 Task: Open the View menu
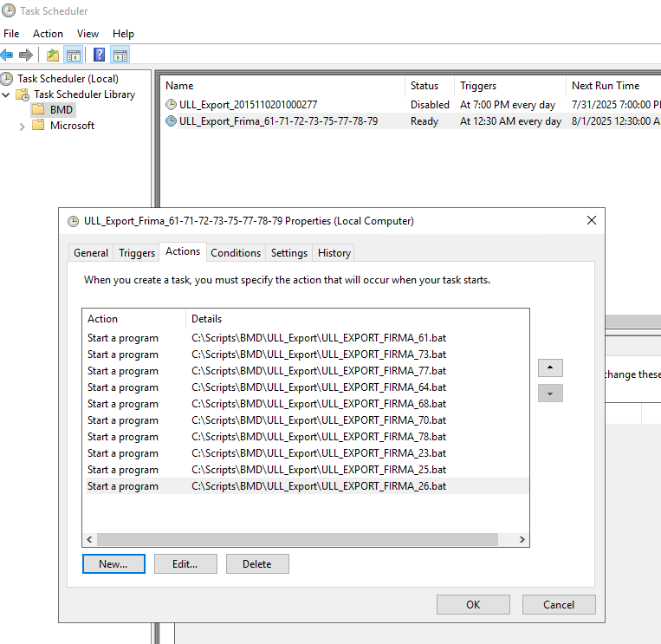coord(87,34)
